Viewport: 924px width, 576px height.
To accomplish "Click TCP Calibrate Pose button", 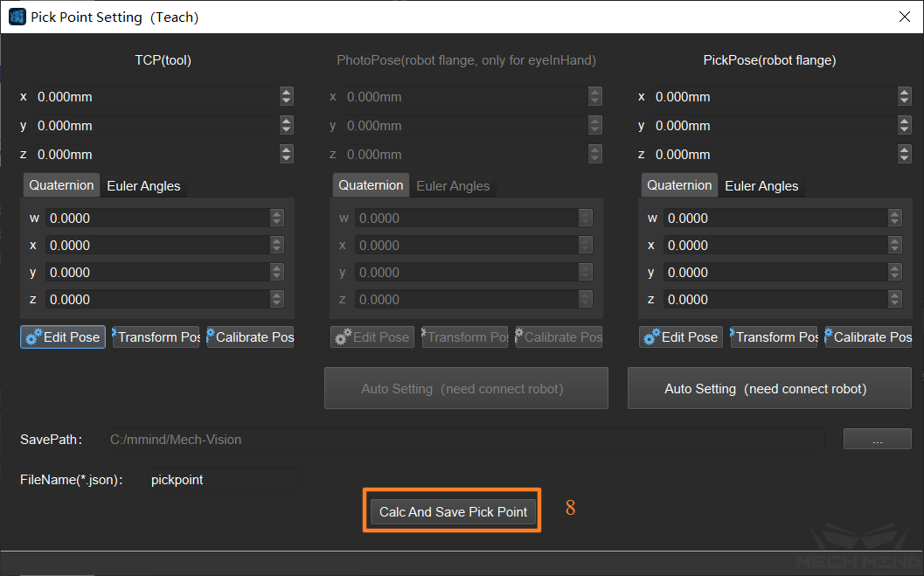I will click(x=250, y=337).
